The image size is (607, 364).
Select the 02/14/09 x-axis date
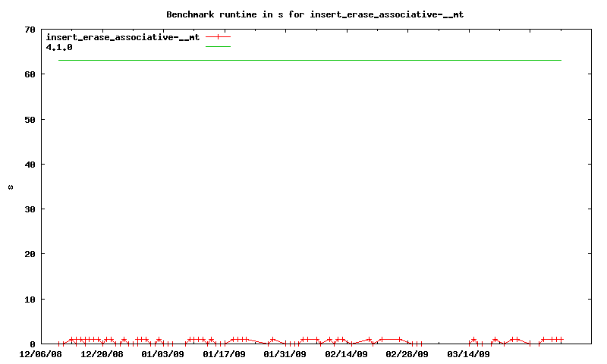(346, 354)
